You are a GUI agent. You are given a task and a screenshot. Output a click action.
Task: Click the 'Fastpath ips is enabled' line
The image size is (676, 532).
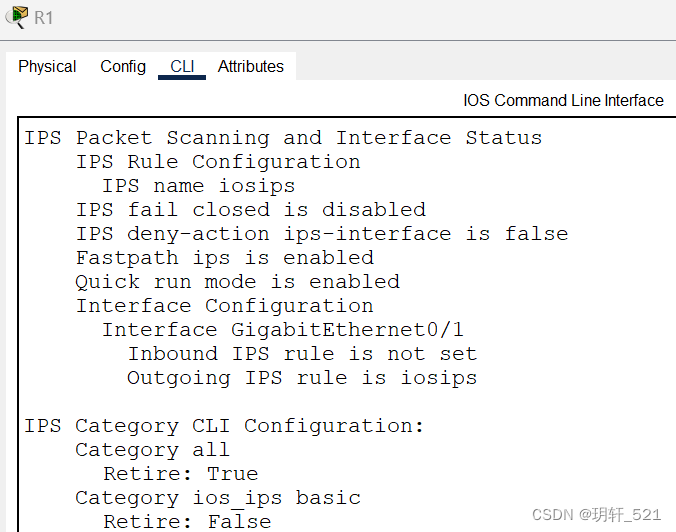point(225,258)
